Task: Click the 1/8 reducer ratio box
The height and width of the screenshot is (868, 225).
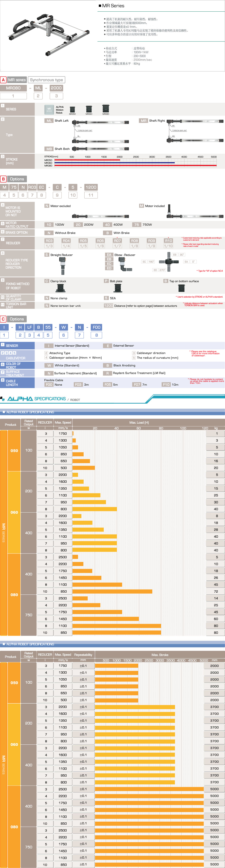Action: coord(134,246)
